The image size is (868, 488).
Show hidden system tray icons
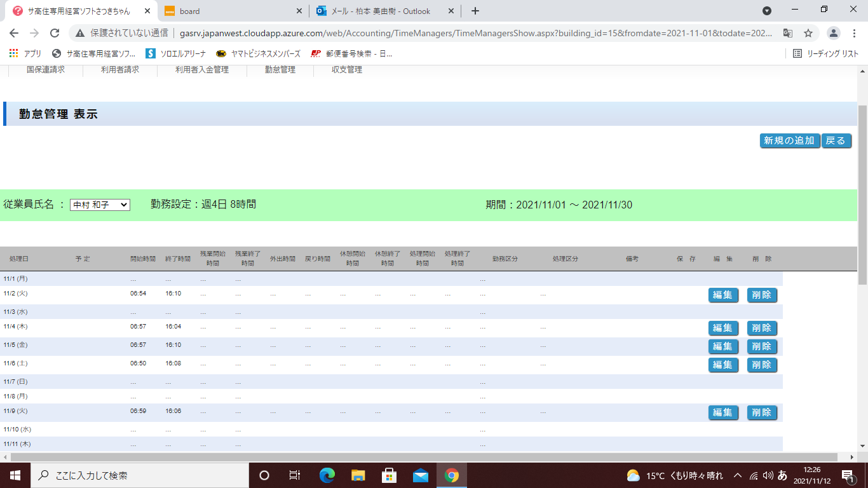click(x=738, y=475)
